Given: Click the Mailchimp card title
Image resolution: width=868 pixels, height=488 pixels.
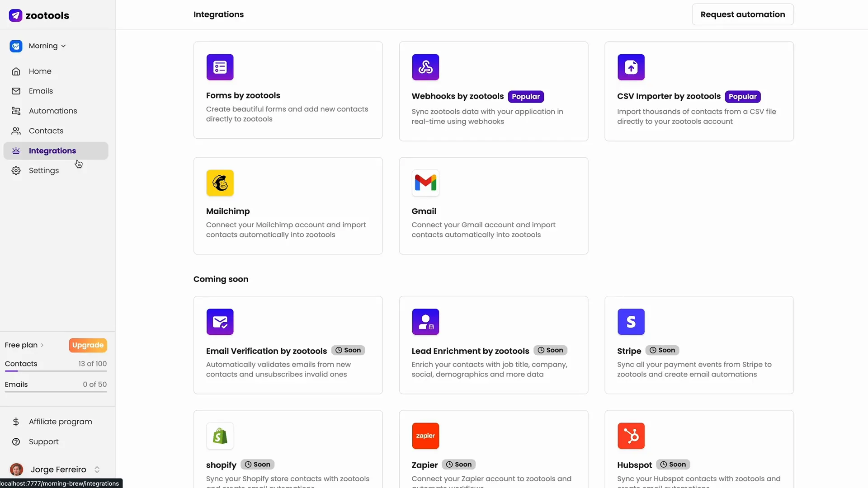Looking at the screenshot, I should click(x=228, y=211).
